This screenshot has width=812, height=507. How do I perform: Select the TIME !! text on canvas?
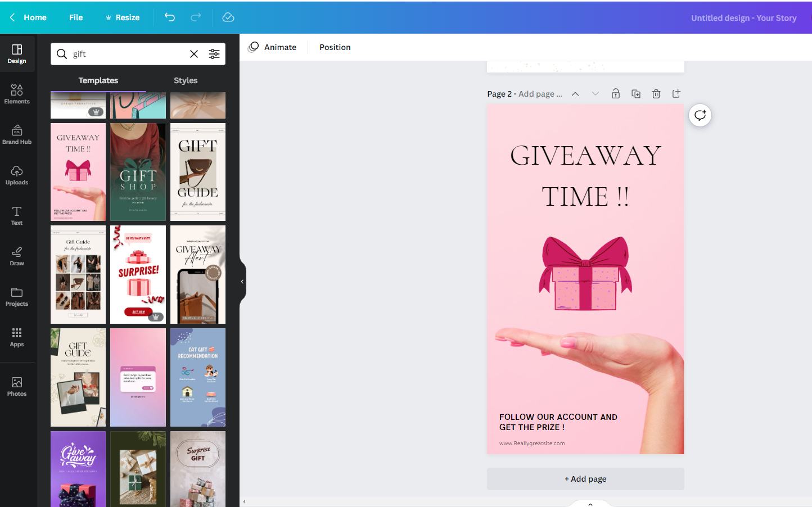[x=585, y=197]
